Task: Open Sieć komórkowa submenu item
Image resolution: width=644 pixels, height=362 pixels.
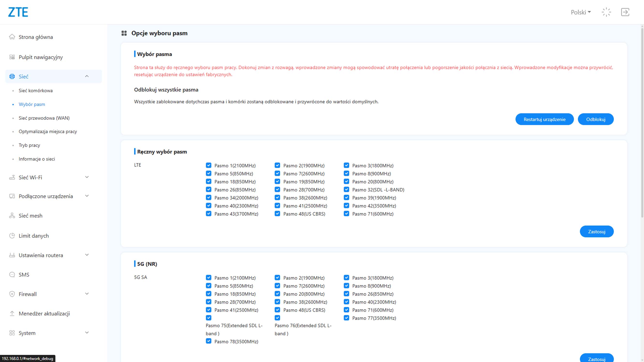Action: tap(35, 90)
